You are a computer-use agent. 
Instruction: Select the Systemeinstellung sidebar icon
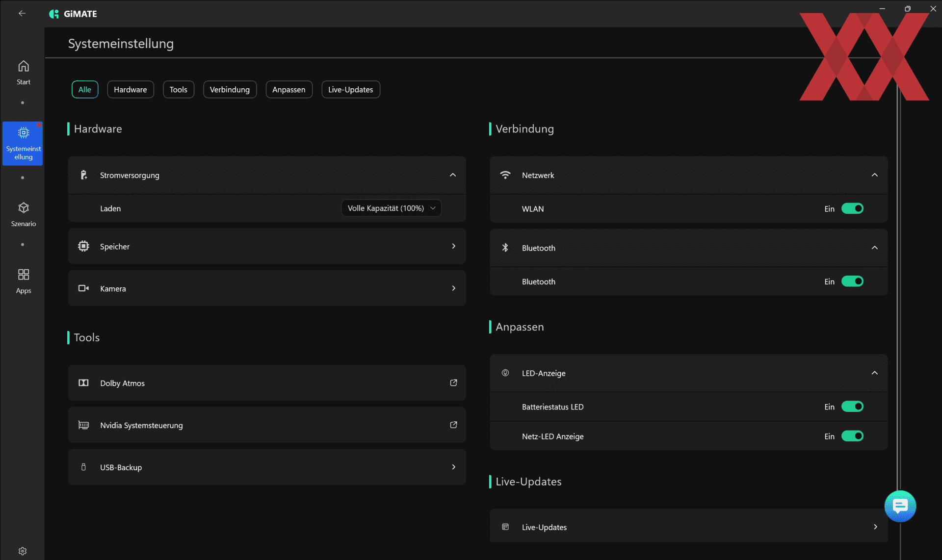24,133
